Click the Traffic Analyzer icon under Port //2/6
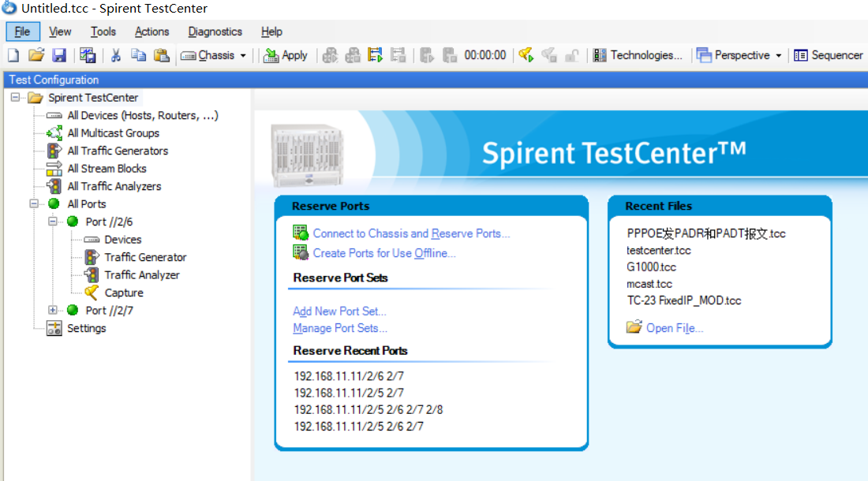This screenshot has width=868, height=481. [92, 274]
